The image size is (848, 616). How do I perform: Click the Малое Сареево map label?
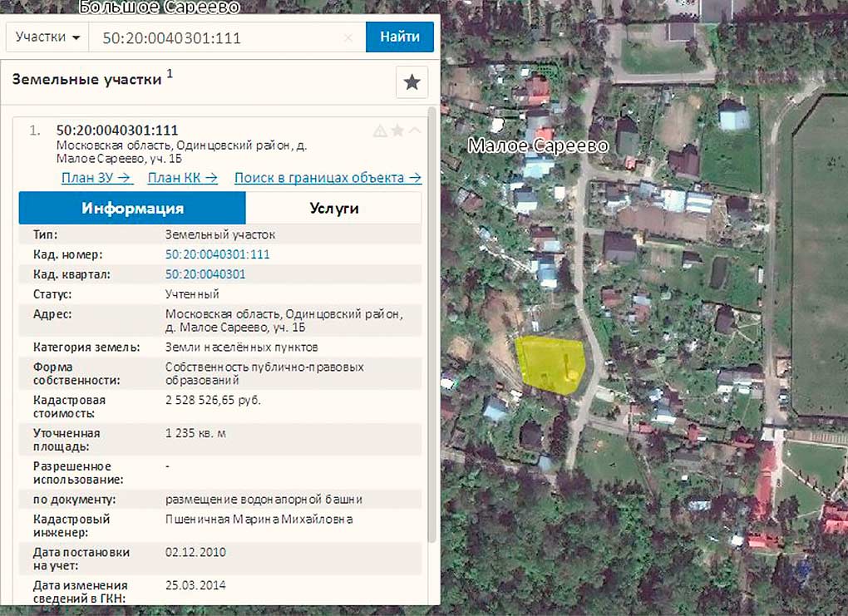pyautogui.click(x=538, y=146)
